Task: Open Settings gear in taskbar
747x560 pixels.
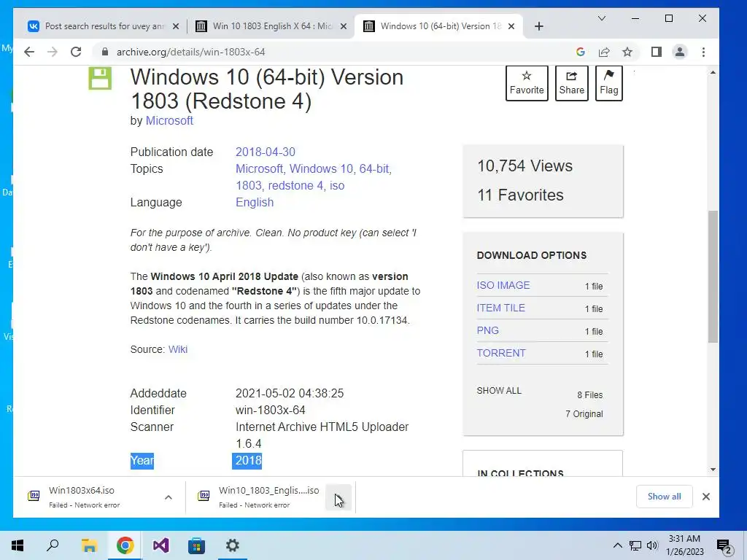Action: point(233,545)
